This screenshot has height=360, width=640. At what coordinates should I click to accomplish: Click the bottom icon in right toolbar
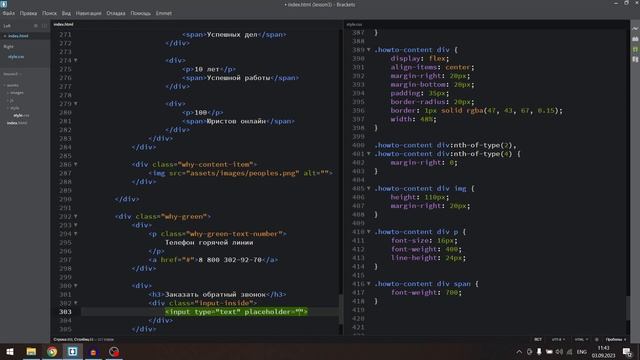pyautogui.click(x=635, y=60)
